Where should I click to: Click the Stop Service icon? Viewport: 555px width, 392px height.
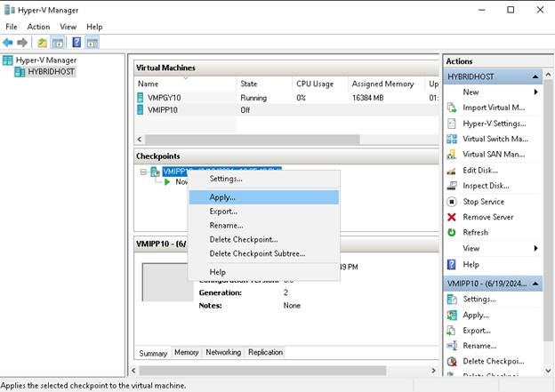point(452,202)
